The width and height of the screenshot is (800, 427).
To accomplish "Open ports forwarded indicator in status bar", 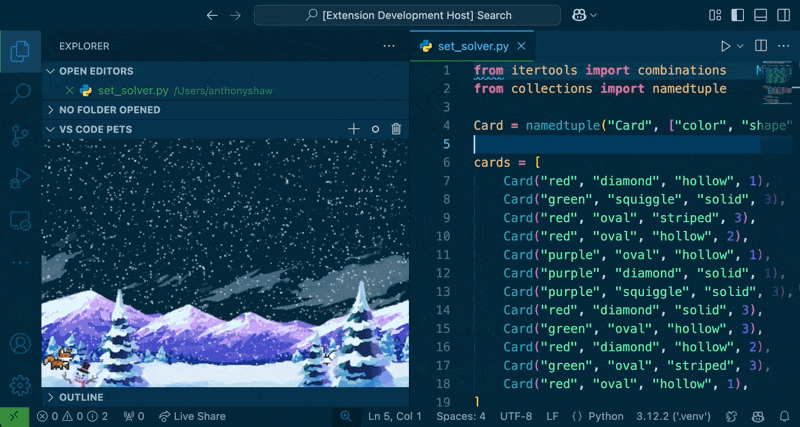I will tap(134, 416).
